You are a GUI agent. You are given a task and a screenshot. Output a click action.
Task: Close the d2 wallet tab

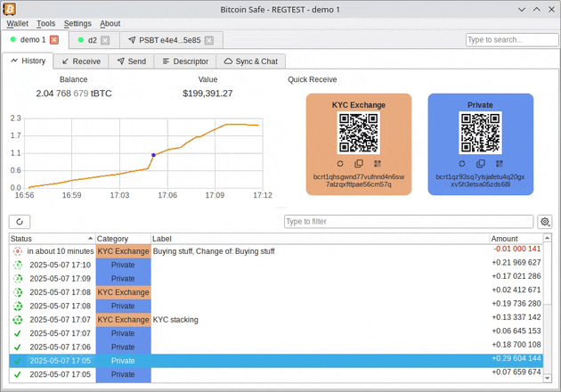click(105, 40)
